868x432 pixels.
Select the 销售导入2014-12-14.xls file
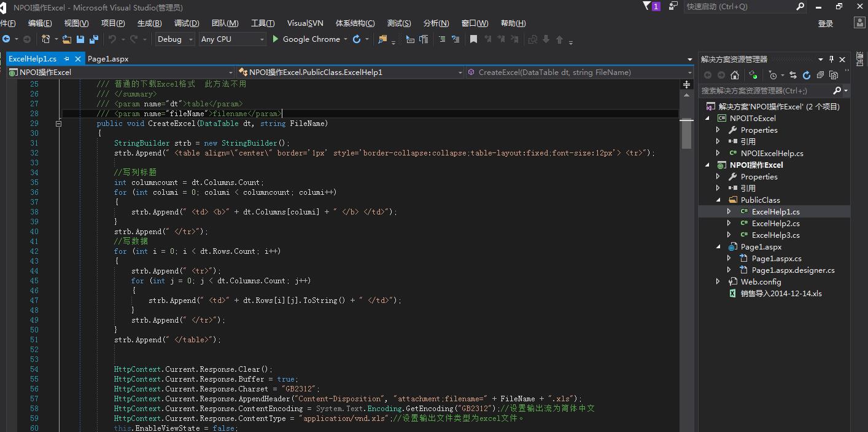click(x=781, y=293)
